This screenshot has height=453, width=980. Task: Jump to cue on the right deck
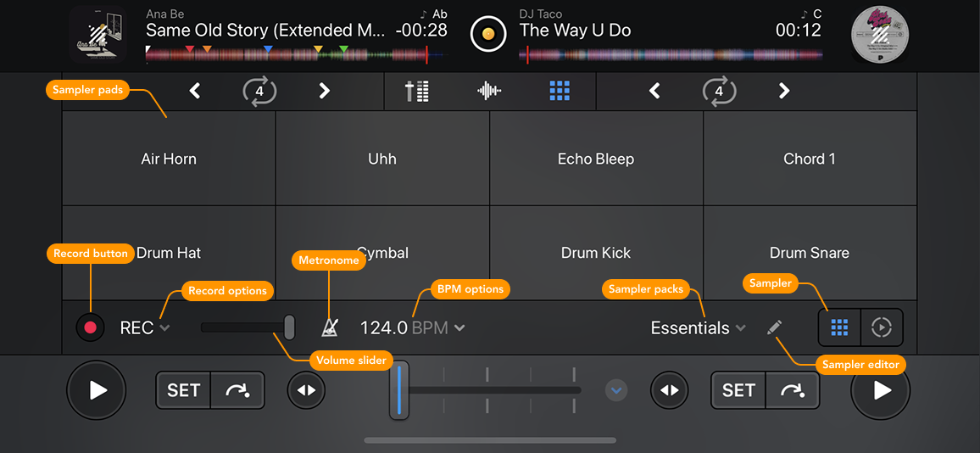coord(793,390)
